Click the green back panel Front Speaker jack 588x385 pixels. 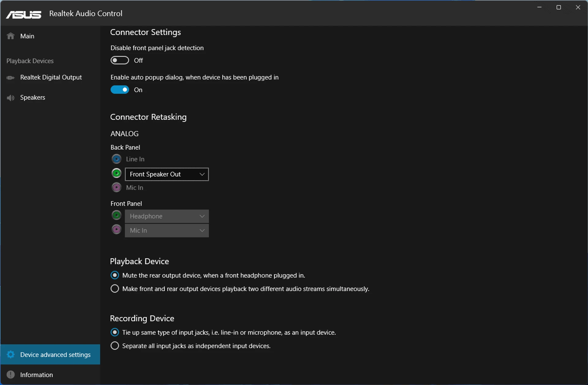tap(116, 173)
